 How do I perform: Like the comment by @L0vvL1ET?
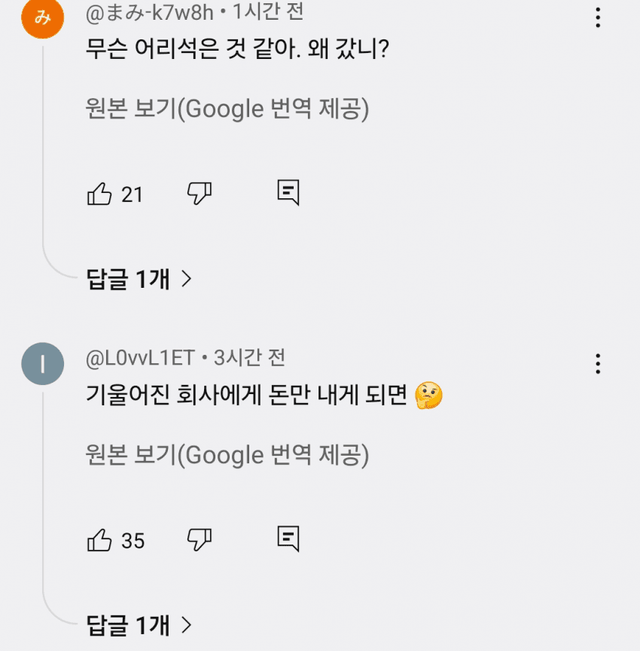[x=100, y=540]
